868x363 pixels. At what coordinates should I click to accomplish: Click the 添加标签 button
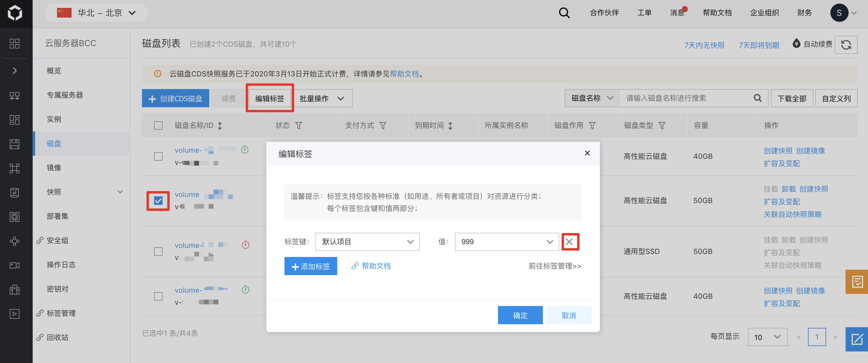pyautogui.click(x=310, y=266)
